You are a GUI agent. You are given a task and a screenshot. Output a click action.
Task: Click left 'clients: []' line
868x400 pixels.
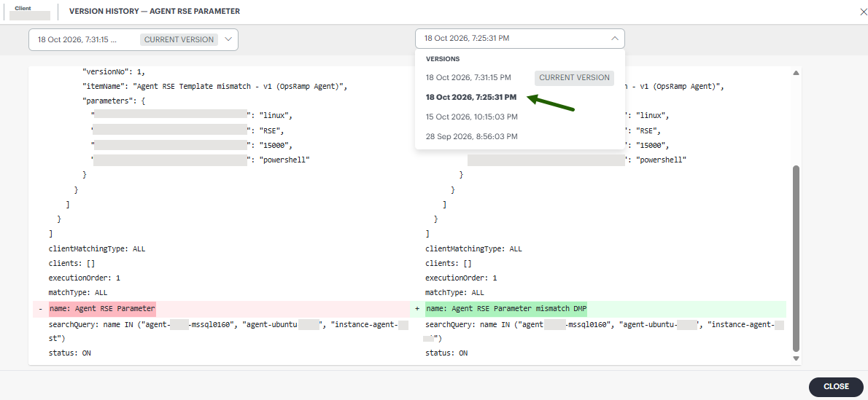(71, 263)
